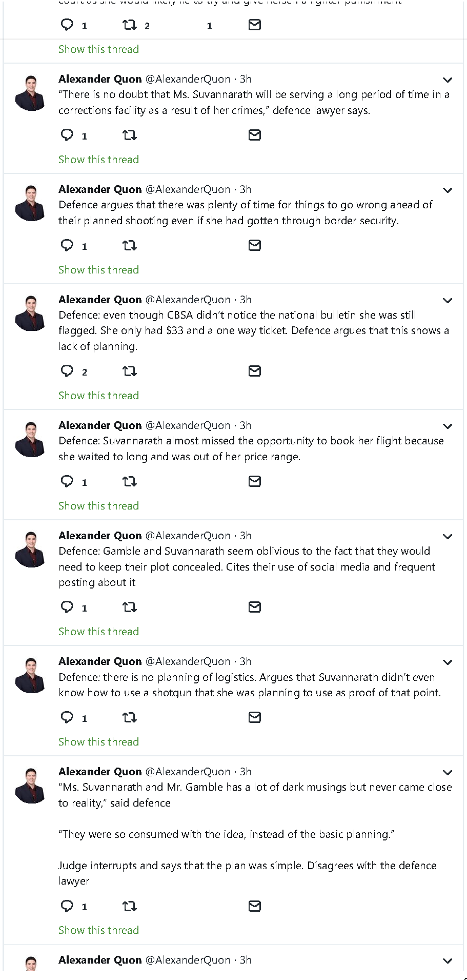The image size is (467, 980).
Task: Click Alexander Quon's avatar beside the CBSA tweet
Action: point(31,313)
